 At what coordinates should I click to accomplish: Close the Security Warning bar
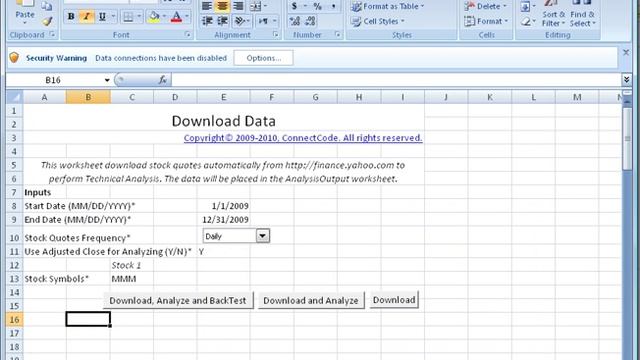(x=626, y=52)
